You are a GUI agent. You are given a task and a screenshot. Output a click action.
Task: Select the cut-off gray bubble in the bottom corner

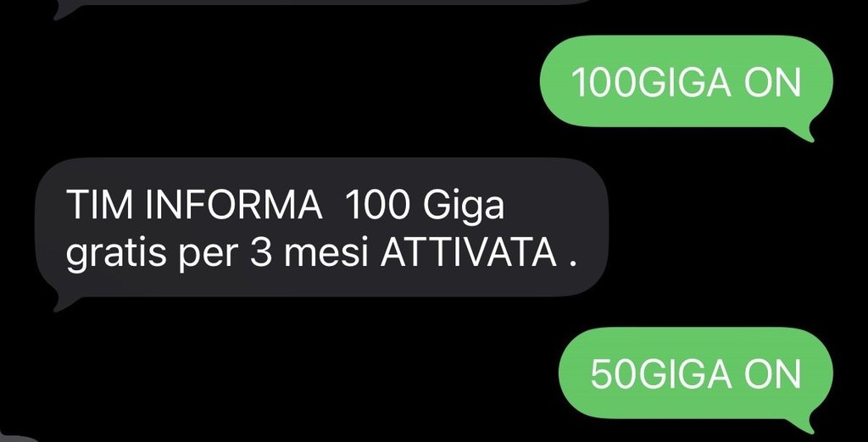17,439
